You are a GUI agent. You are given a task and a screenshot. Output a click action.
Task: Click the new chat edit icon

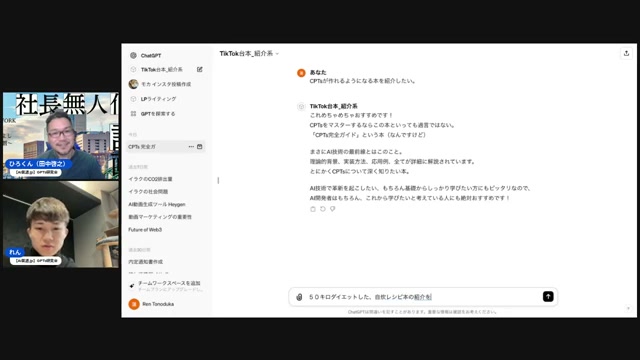[x=200, y=69]
